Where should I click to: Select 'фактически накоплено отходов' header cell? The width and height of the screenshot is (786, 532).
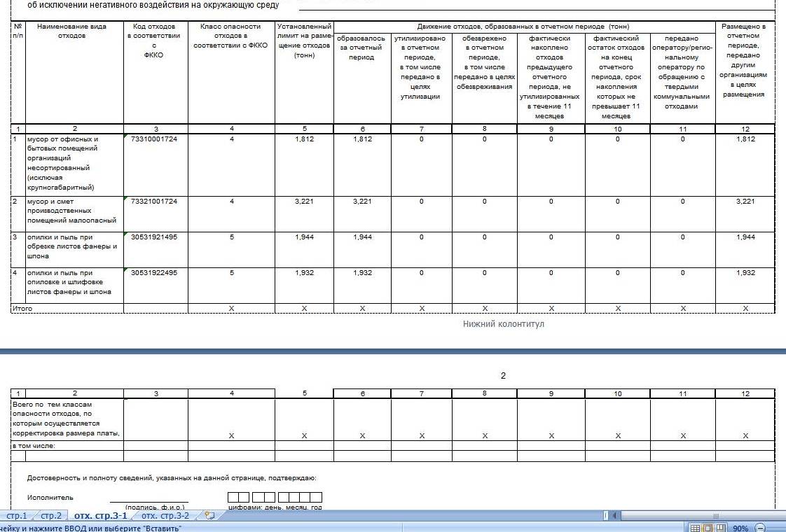(x=551, y=78)
